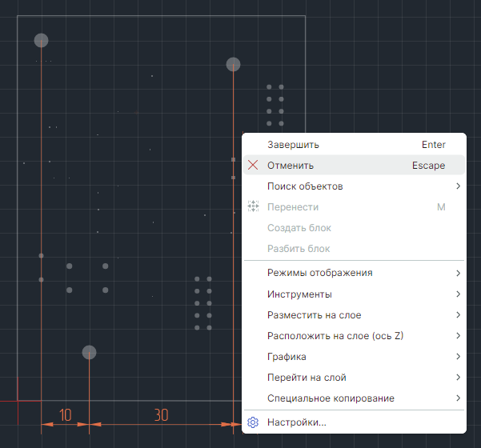Expand the Расположить на слое (ось Z) arrow
The height and width of the screenshot is (448, 481).
click(x=459, y=336)
